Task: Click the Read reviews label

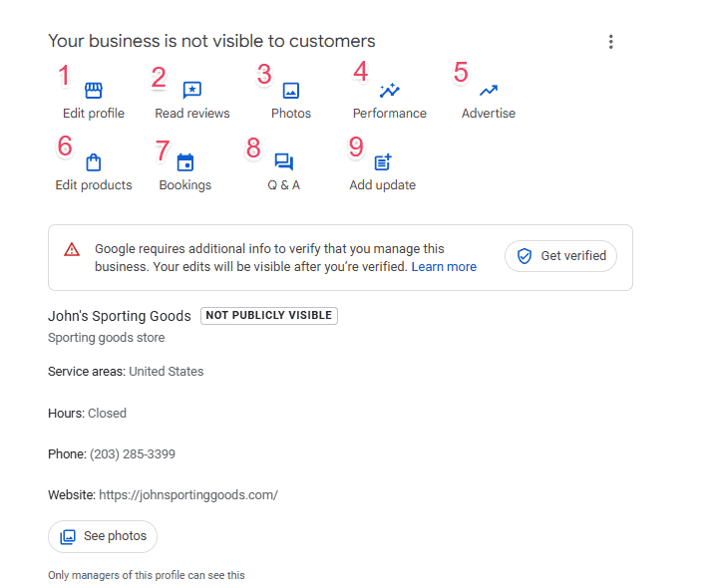Action: (x=192, y=113)
